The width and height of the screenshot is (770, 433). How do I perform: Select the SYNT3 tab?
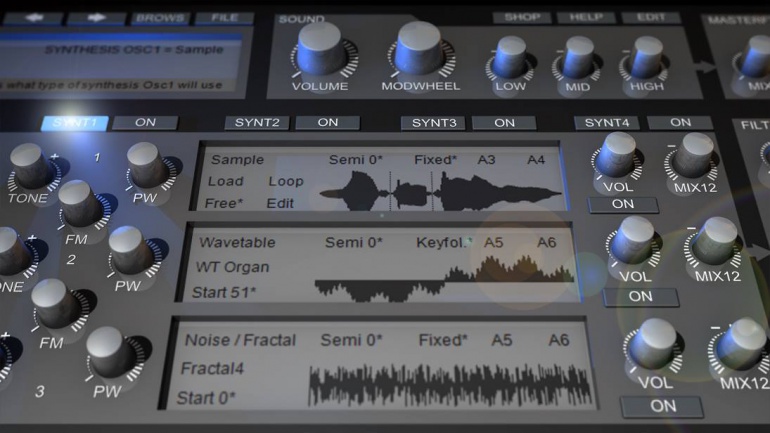[x=434, y=123]
